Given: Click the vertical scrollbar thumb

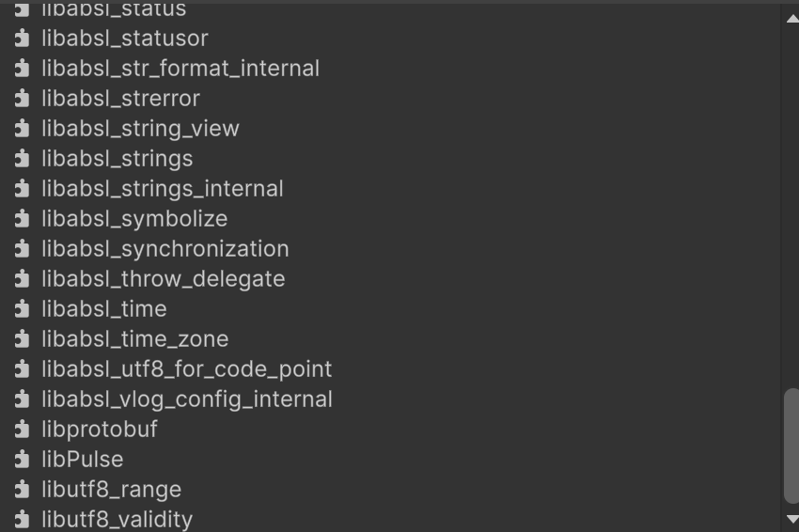Looking at the screenshot, I should click(x=791, y=446).
